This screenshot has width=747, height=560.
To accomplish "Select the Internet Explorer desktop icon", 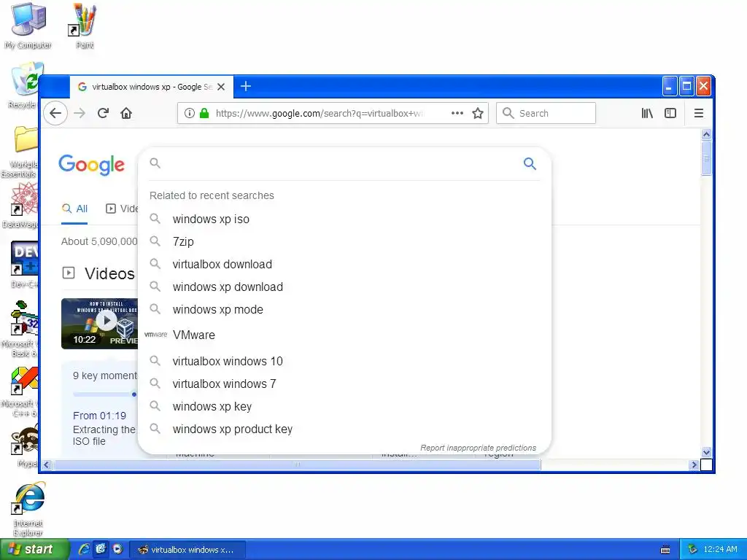I will 28,508.
